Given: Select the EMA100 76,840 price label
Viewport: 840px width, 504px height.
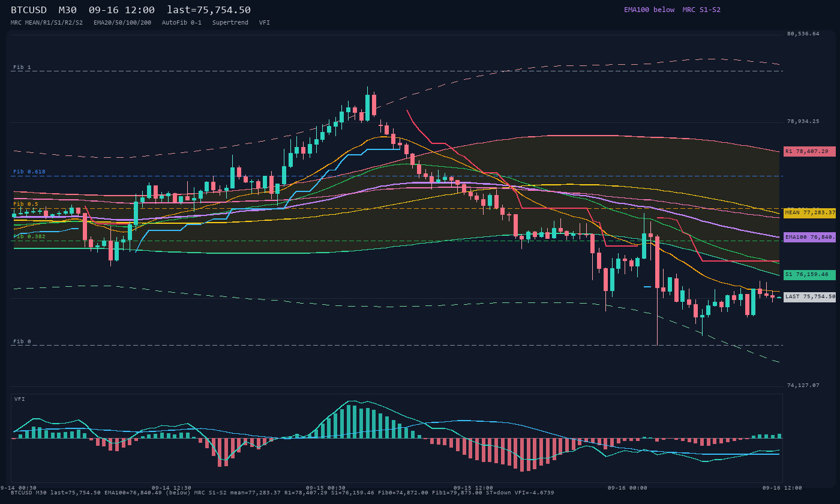Looking at the screenshot, I should [809, 237].
